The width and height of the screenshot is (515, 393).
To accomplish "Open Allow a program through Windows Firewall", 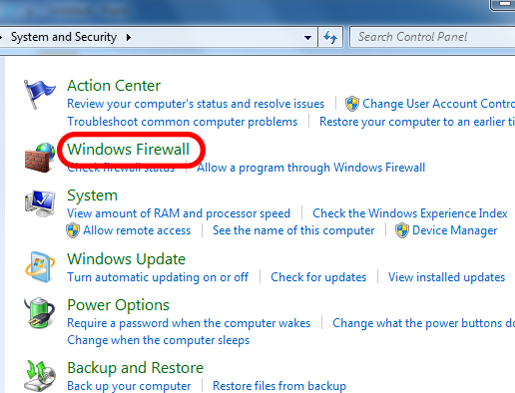I will tap(311, 167).
